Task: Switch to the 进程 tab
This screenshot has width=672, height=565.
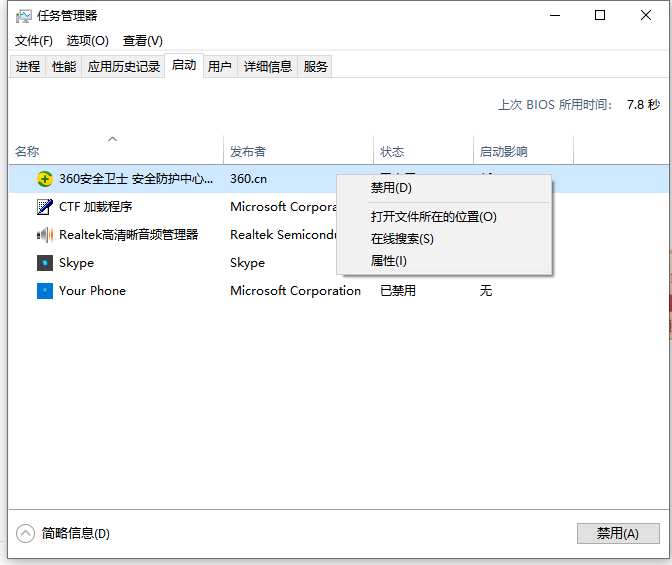Action: pyautogui.click(x=28, y=67)
